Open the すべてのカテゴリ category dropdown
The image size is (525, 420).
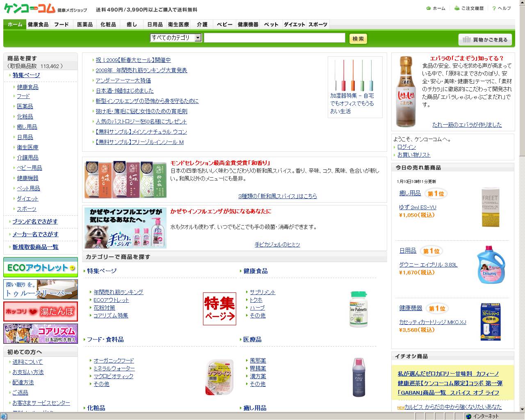(x=176, y=38)
